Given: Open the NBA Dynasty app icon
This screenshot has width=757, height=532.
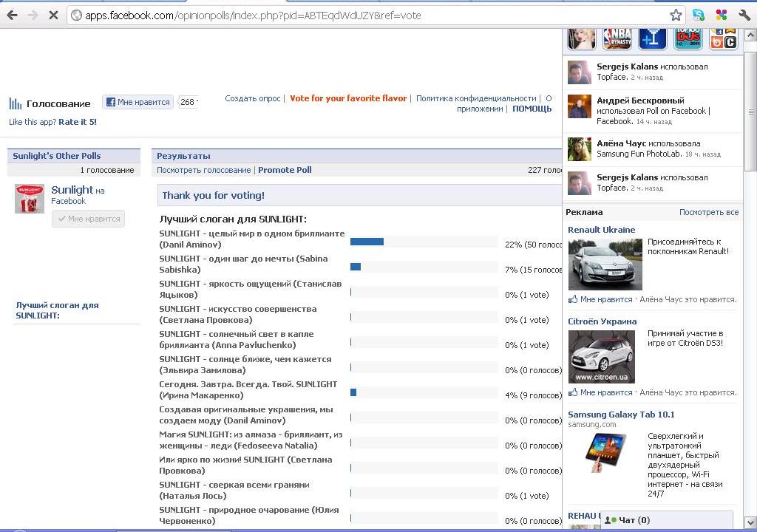Looking at the screenshot, I should point(617,38).
